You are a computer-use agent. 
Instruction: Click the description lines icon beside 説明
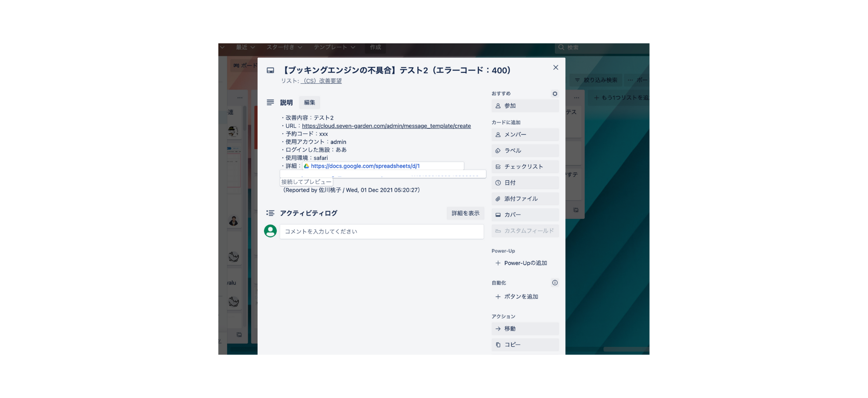270,103
